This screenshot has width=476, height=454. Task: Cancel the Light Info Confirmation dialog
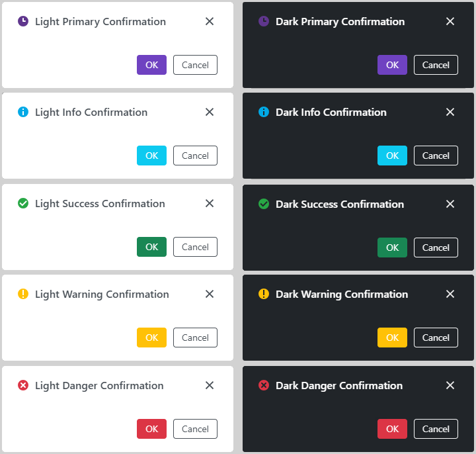[195, 156]
